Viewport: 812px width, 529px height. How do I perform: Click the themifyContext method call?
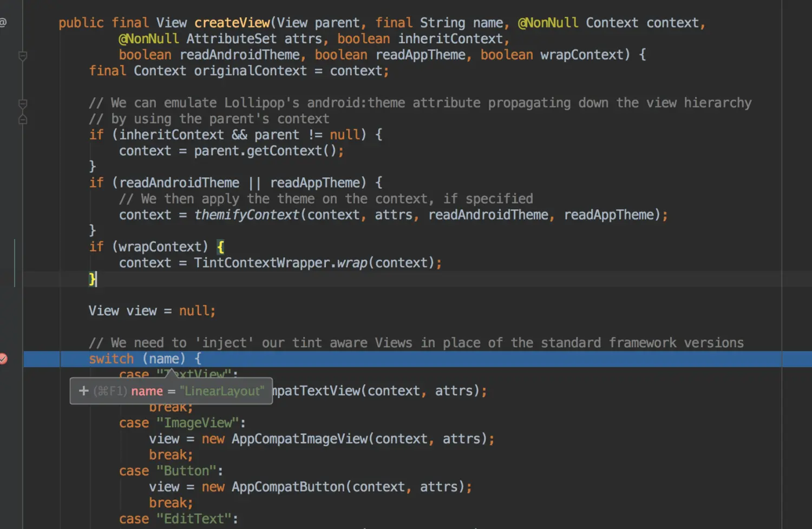click(x=246, y=215)
